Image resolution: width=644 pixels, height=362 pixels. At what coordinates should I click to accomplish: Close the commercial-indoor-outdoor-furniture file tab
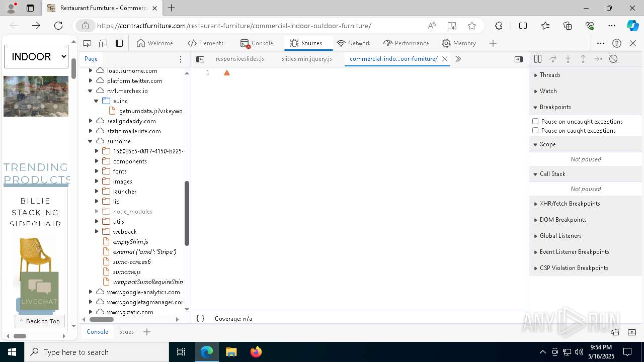[445, 59]
